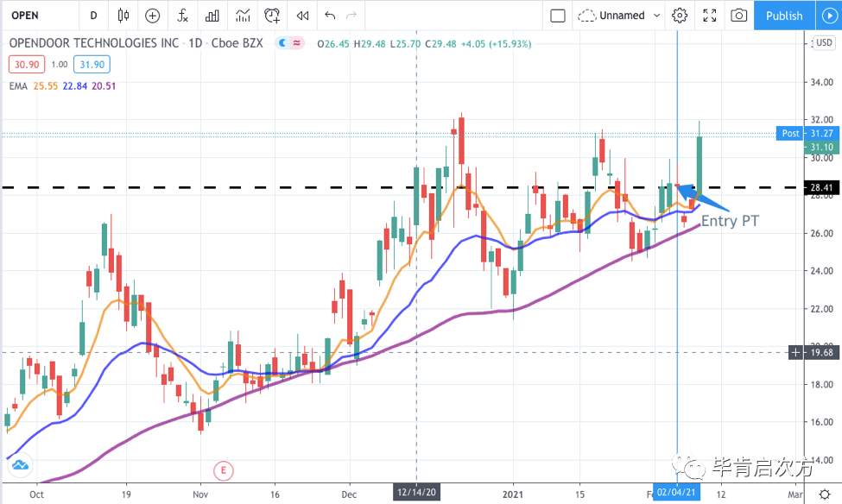Click the play icon next to Publish

(x=829, y=16)
